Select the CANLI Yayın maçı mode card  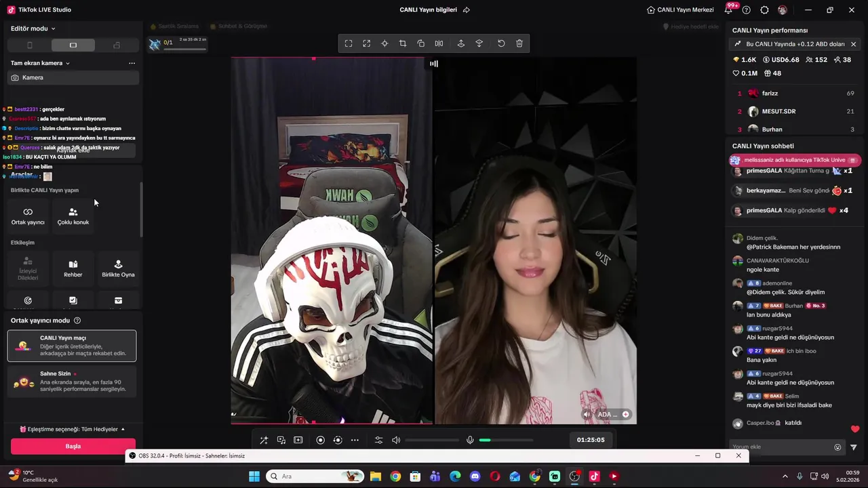pyautogui.click(x=72, y=346)
